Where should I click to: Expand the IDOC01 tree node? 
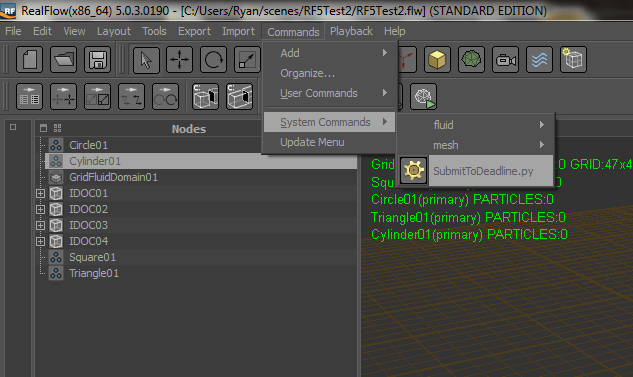[40, 193]
